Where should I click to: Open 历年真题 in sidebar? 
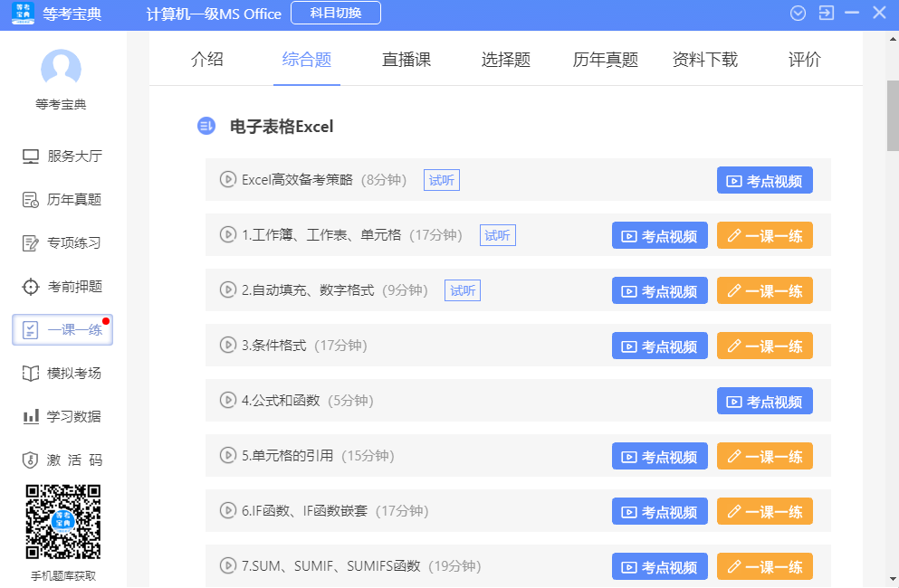(x=62, y=199)
